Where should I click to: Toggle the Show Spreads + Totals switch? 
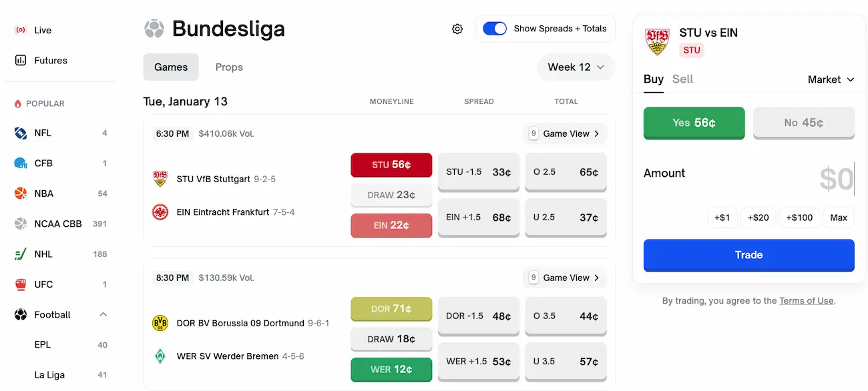pyautogui.click(x=495, y=29)
